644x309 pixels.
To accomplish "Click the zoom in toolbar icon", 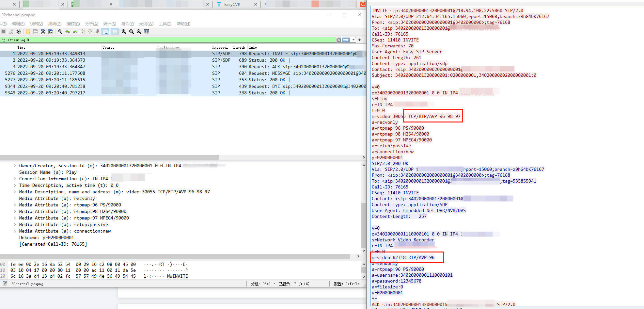I will click(124, 32).
